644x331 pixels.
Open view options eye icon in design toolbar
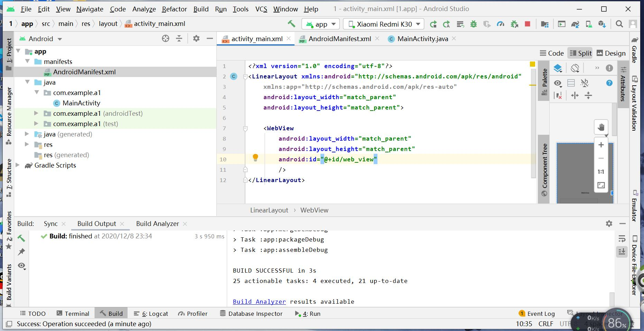(x=558, y=83)
